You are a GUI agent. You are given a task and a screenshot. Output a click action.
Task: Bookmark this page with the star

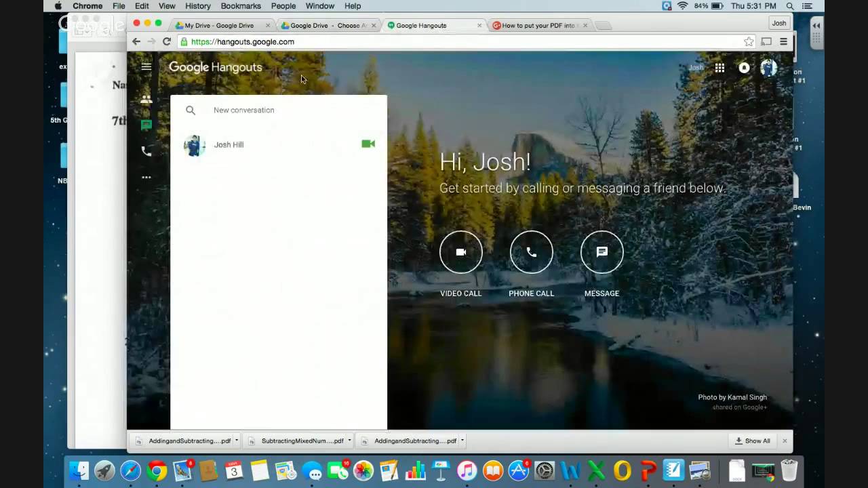pyautogui.click(x=749, y=41)
